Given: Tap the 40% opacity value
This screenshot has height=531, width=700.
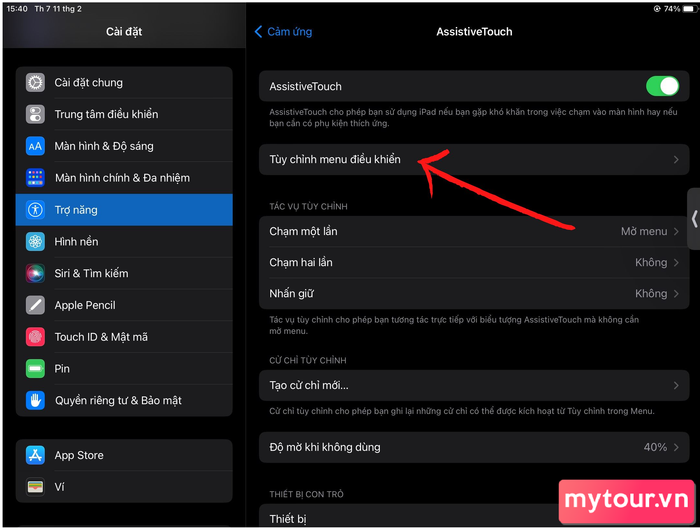Looking at the screenshot, I should click(655, 447).
